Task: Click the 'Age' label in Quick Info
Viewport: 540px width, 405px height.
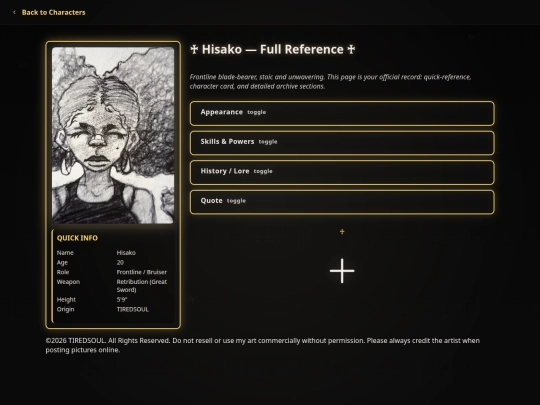Action: click(x=62, y=262)
